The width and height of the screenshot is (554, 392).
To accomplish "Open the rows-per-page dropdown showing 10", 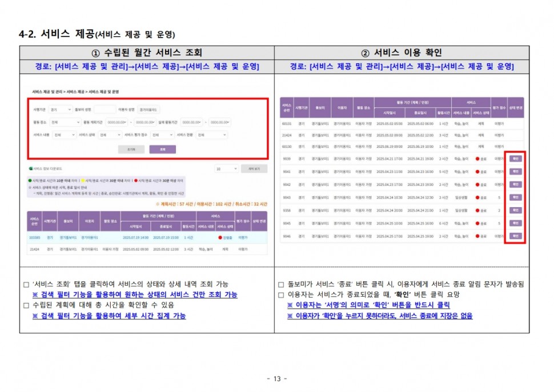I will (226, 169).
